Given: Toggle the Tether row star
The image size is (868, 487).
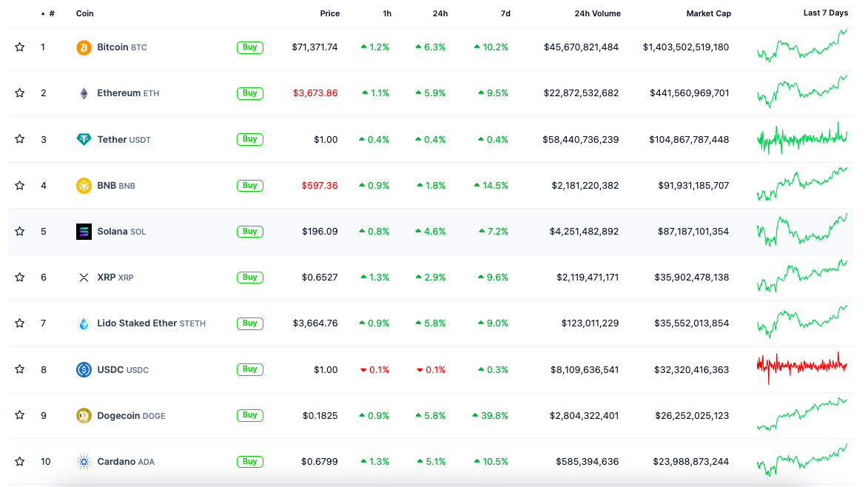Looking at the screenshot, I should 20,139.
